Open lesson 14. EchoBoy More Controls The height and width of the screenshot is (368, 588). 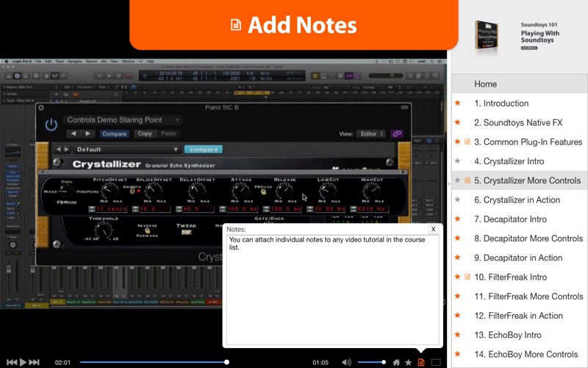pos(520,354)
